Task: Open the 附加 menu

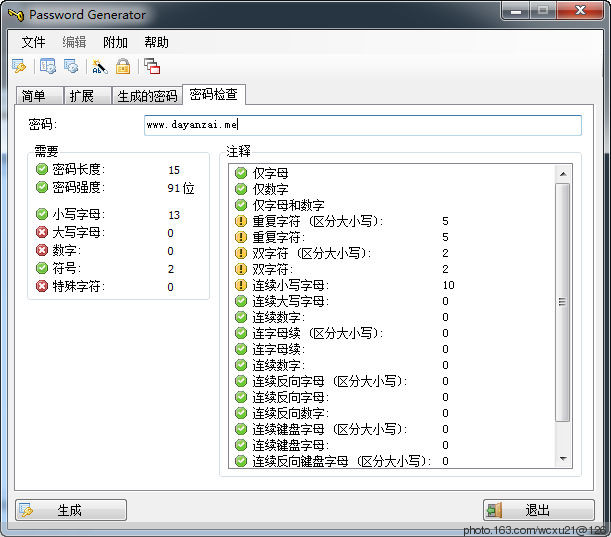Action: click(x=115, y=42)
